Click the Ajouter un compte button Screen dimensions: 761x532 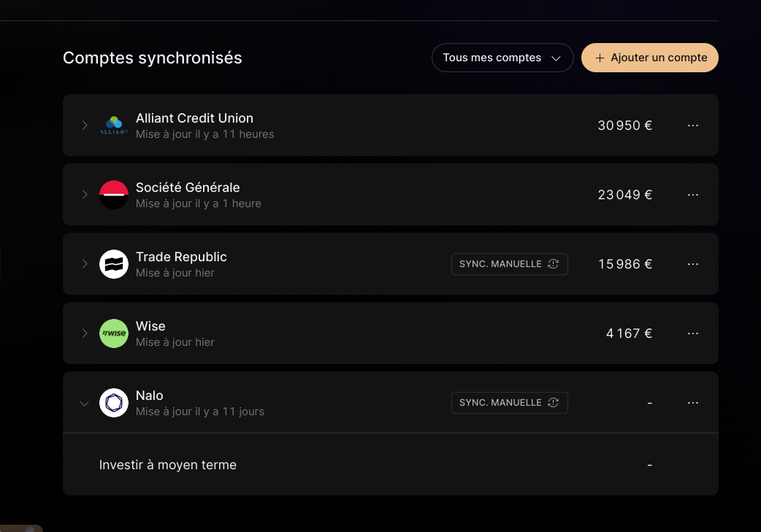pyautogui.click(x=650, y=58)
